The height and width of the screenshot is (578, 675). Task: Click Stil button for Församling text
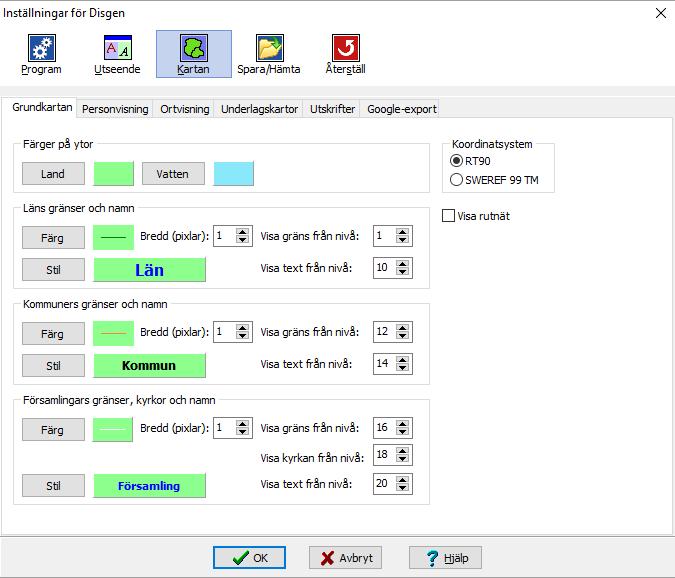coord(53,486)
